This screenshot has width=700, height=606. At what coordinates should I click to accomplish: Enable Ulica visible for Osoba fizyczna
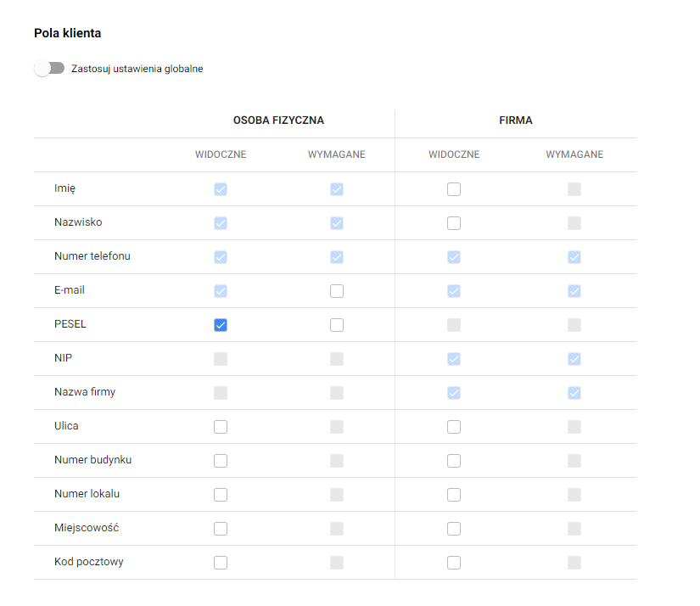click(221, 426)
